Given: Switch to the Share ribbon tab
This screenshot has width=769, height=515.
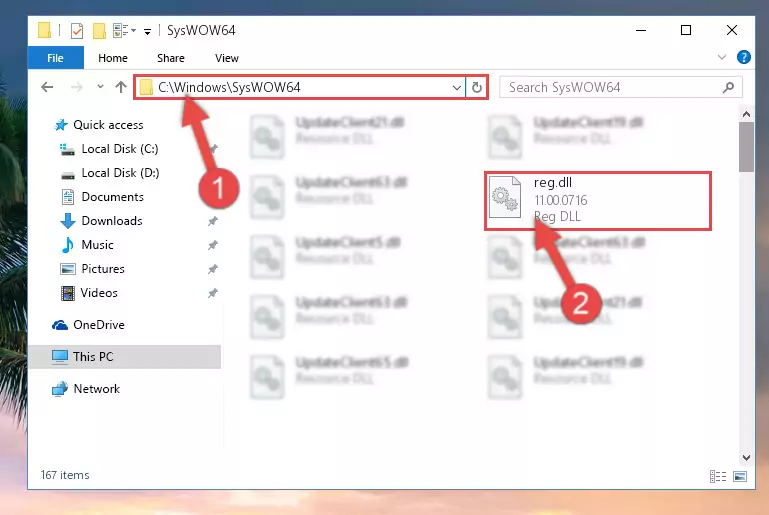Looking at the screenshot, I should pos(171,58).
